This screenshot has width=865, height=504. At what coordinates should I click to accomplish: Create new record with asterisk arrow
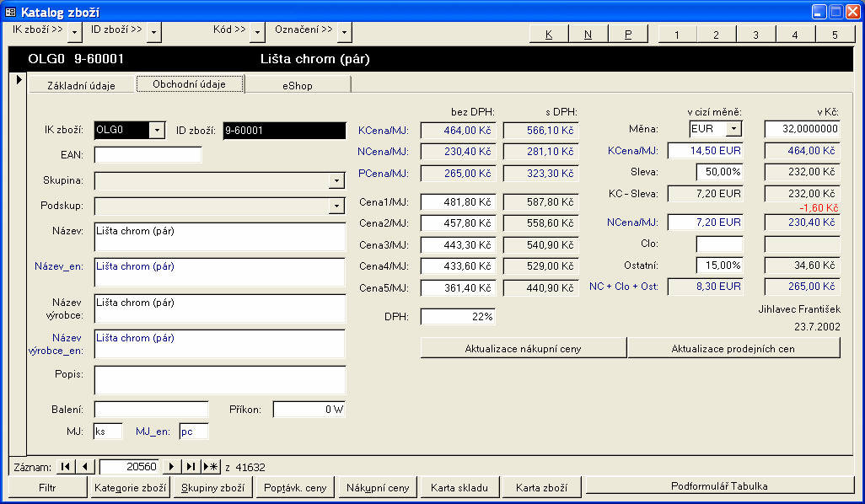(x=211, y=467)
